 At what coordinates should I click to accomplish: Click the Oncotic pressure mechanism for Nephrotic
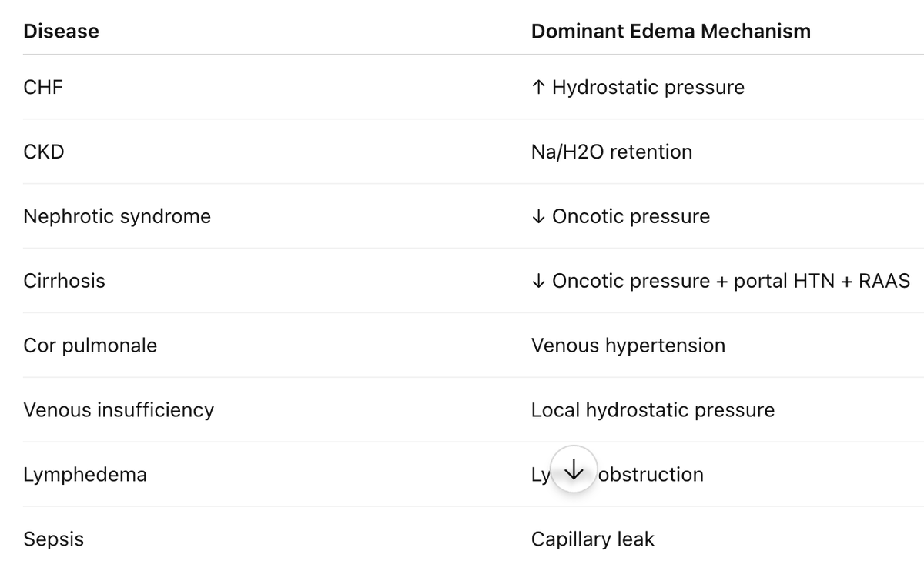[x=631, y=216]
